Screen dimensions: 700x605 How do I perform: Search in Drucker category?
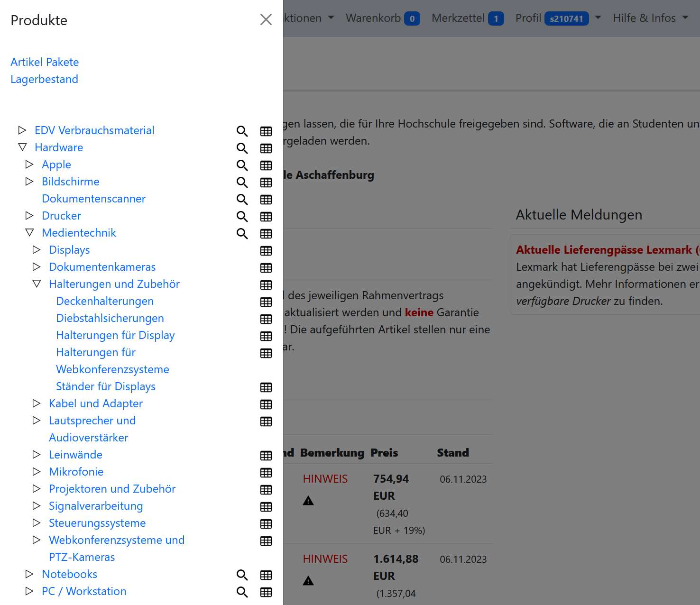[242, 217]
